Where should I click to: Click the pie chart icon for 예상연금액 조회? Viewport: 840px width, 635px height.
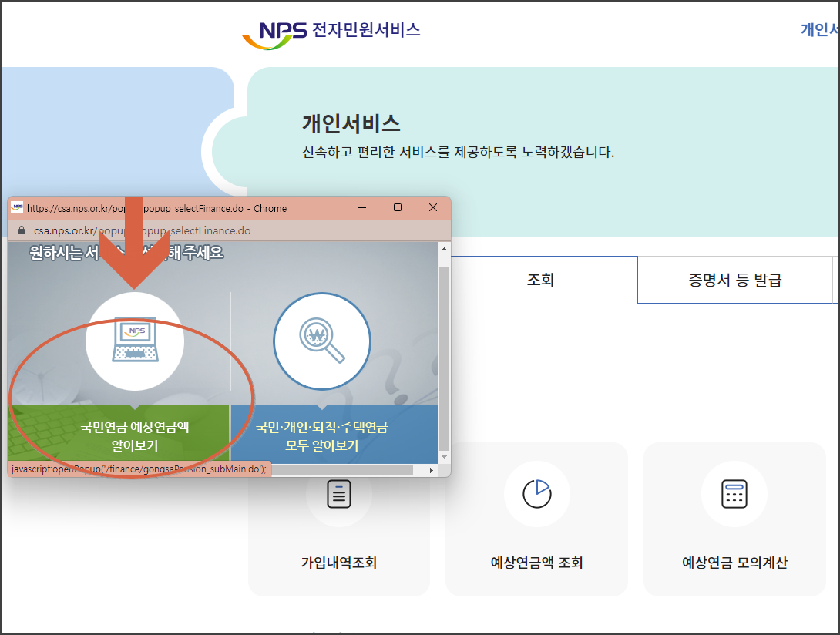point(536,494)
